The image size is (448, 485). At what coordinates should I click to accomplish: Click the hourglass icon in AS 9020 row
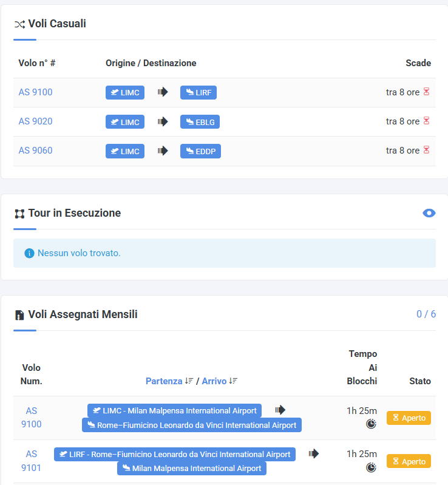point(426,121)
